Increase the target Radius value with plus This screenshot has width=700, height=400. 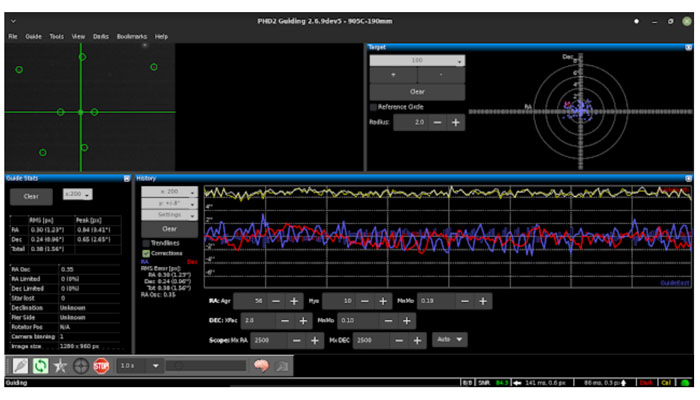pos(456,122)
